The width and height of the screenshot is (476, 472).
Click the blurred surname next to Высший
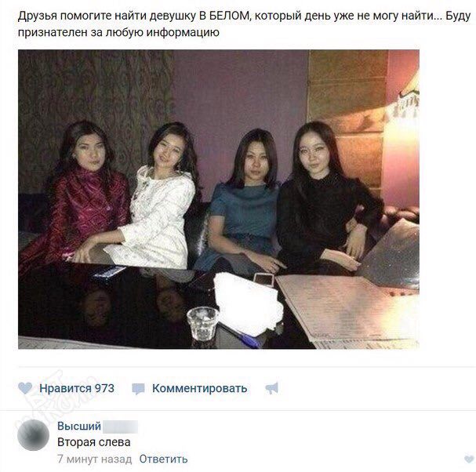pyautogui.click(x=120, y=427)
